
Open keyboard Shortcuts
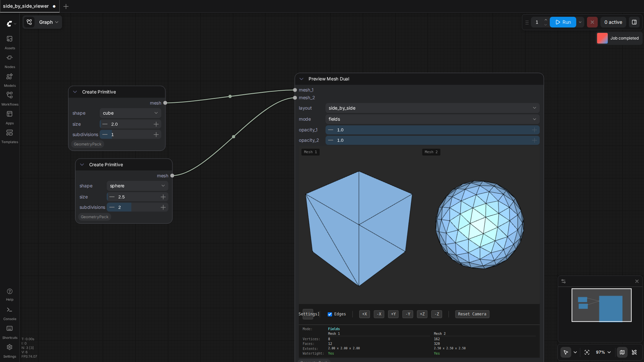point(10,332)
